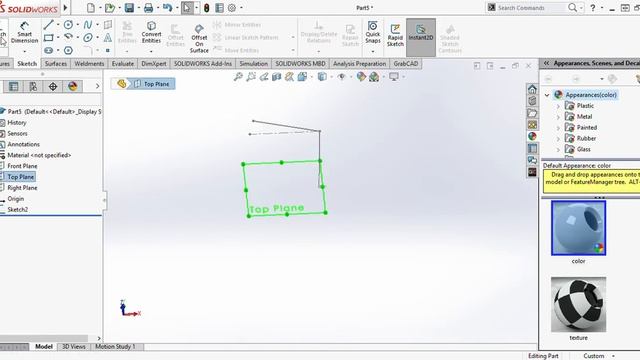The height and width of the screenshot is (360, 640).
Task: Switch to the Surfaces ribbon tab
Action: [56, 64]
